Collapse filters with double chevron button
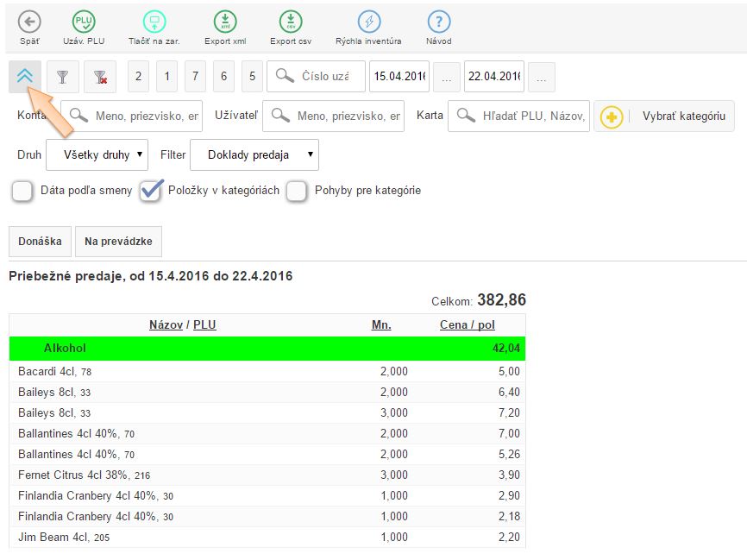747x560 pixels. tap(24, 76)
